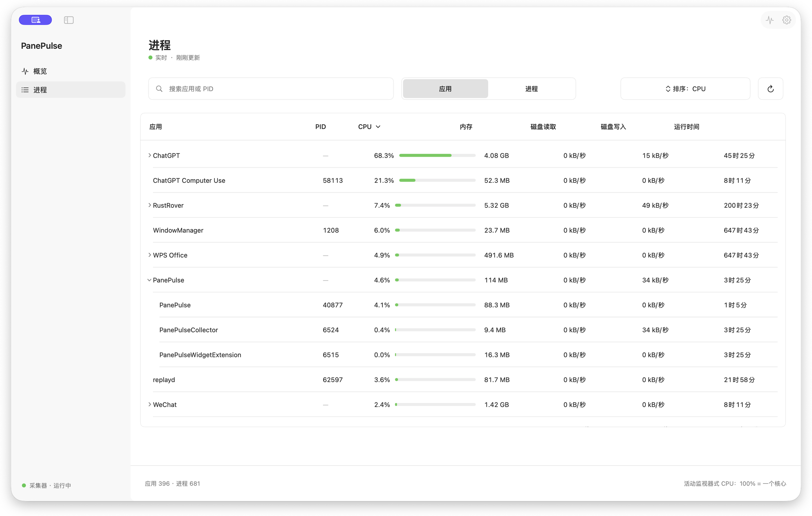Collapse the PanePulse app group
This screenshot has width=812, height=516.
149,280
